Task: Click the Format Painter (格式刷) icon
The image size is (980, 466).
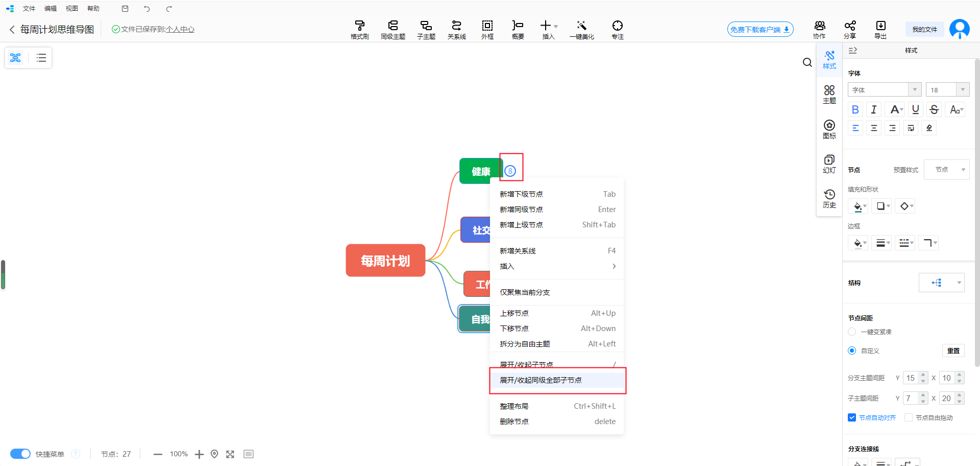Action: (359, 29)
